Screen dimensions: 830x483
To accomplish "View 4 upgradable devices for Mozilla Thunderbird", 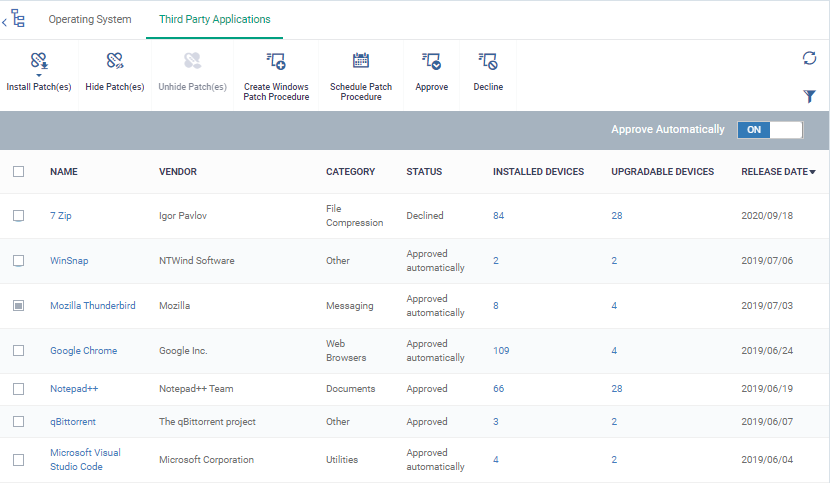I will pos(614,306).
